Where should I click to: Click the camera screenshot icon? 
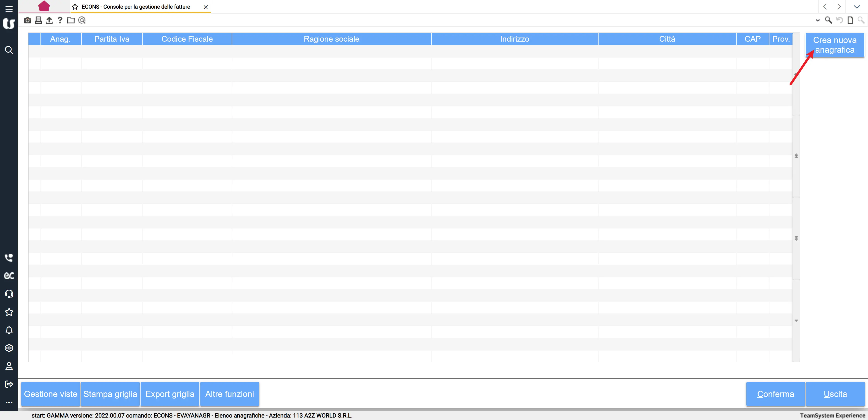point(28,20)
